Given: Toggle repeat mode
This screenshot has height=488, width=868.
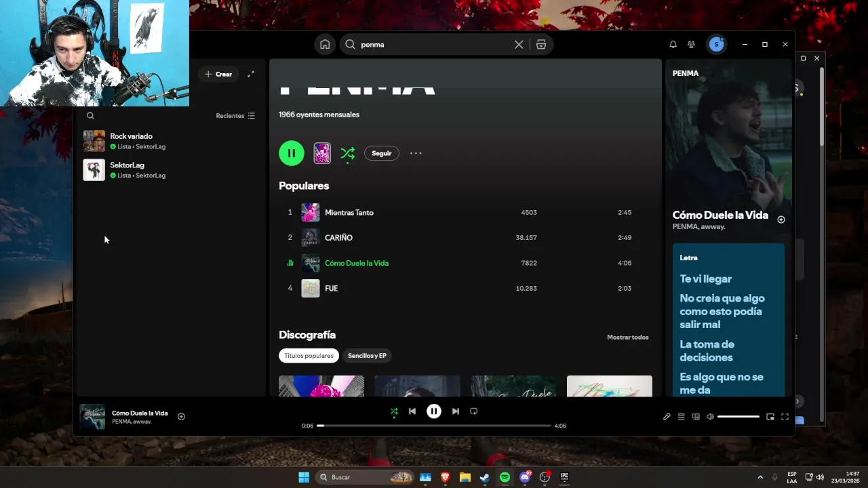Looking at the screenshot, I should (474, 411).
